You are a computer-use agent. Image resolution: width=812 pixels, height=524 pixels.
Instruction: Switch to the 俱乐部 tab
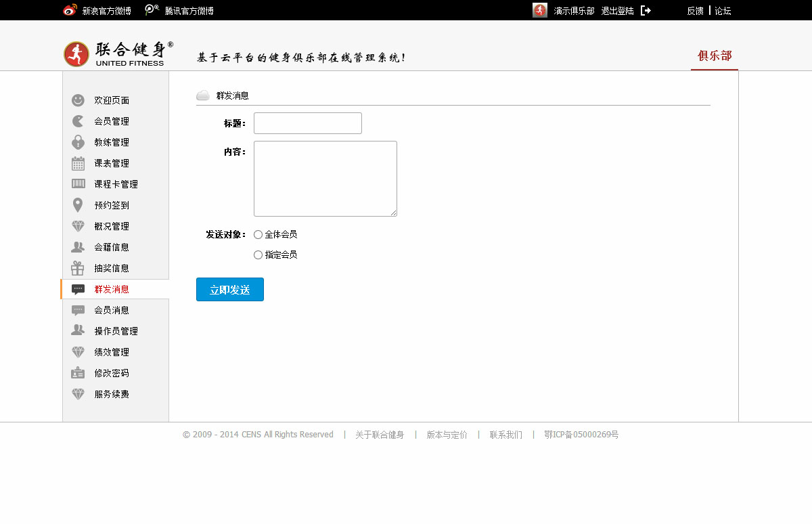pyautogui.click(x=715, y=56)
